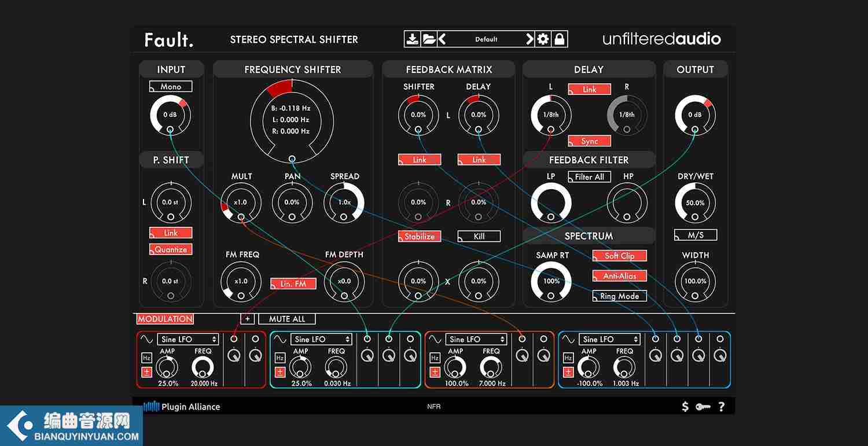
Task: Click the SPREAD 1.0x knob
Action: (344, 202)
